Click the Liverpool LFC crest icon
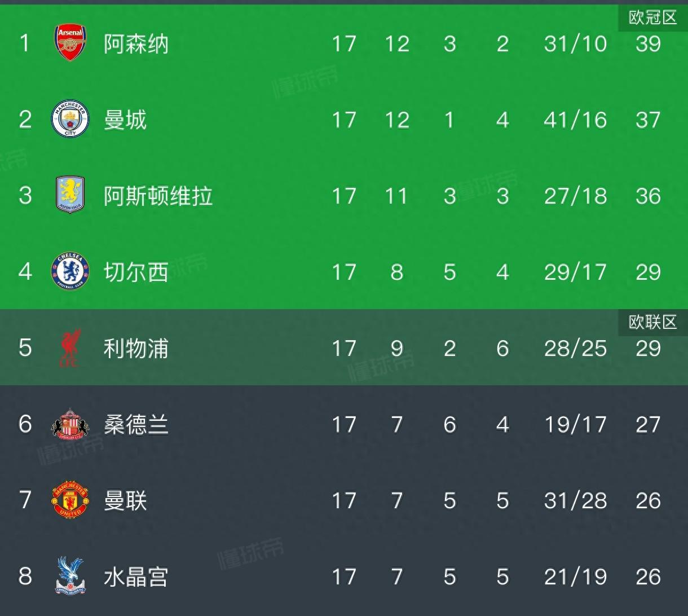 [70, 348]
